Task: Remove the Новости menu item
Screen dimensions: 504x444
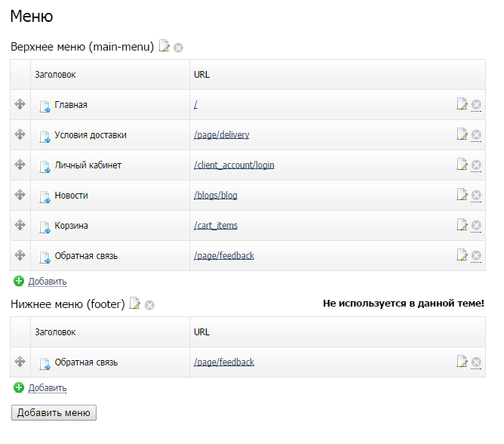Action: (476, 195)
